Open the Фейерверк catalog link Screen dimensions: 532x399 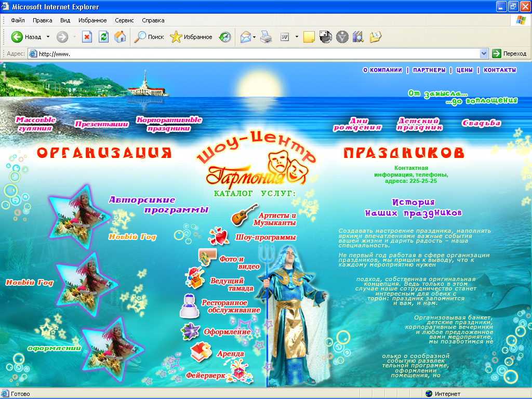(x=206, y=376)
